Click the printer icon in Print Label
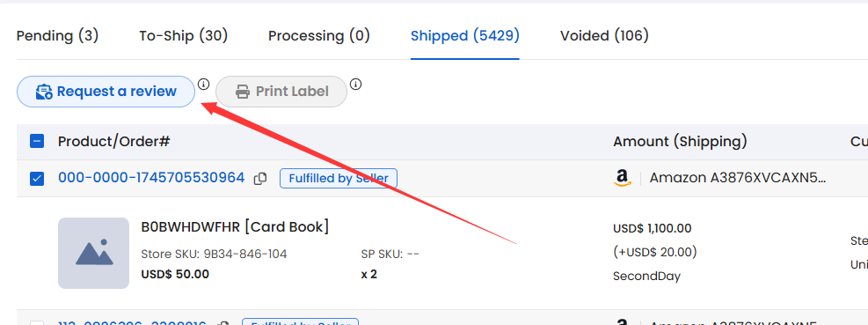This screenshot has width=868, height=325. pyautogui.click(x=243, y=92)
